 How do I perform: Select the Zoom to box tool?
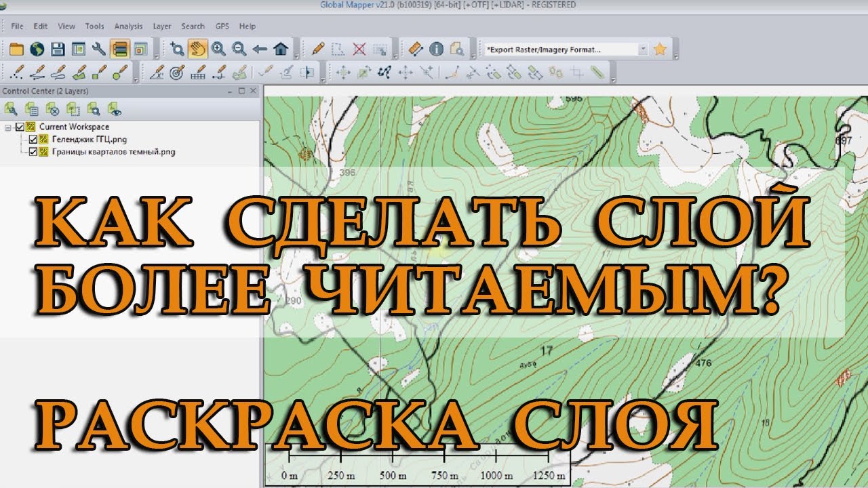[177, 49]
